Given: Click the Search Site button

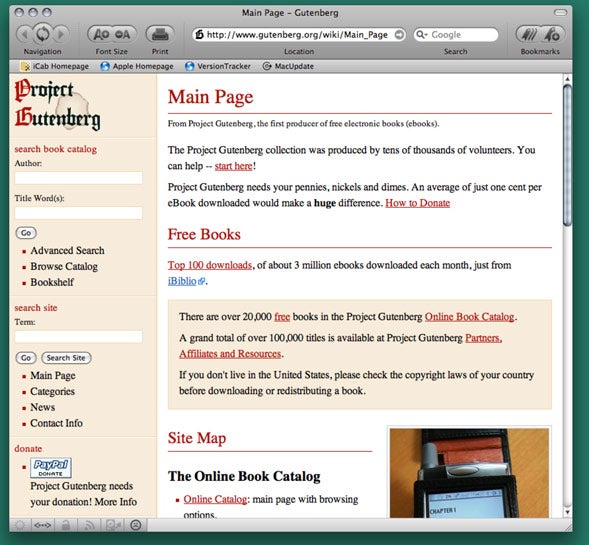Looking at the screenshot, I should [66, 358].
